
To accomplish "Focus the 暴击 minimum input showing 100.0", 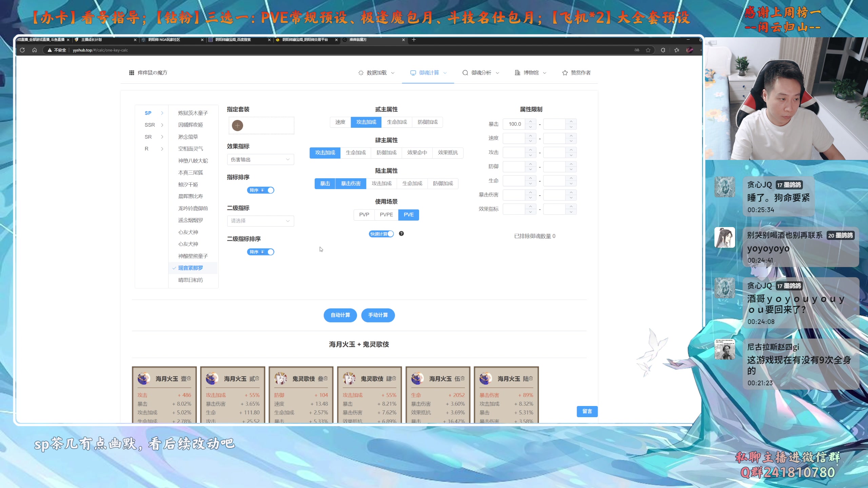I will coord(514,124).
